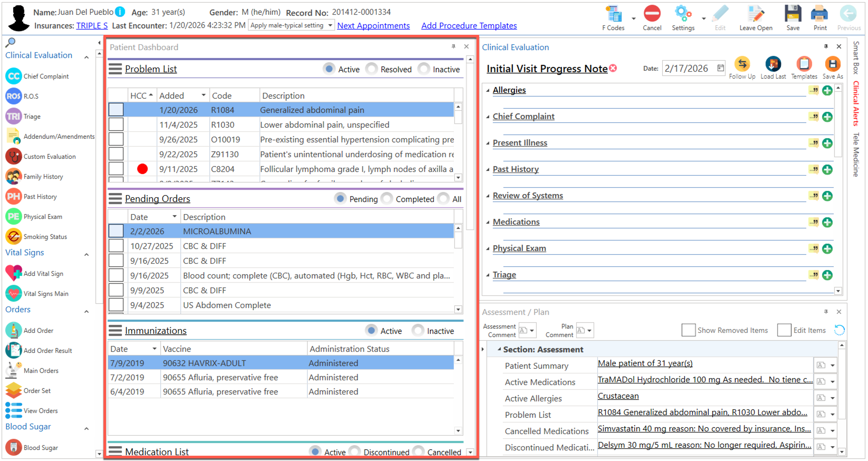Viewport: 868px width, 461px height.
Task: Collapse the Vital Signs sidebar group
Action: point(87,254)
